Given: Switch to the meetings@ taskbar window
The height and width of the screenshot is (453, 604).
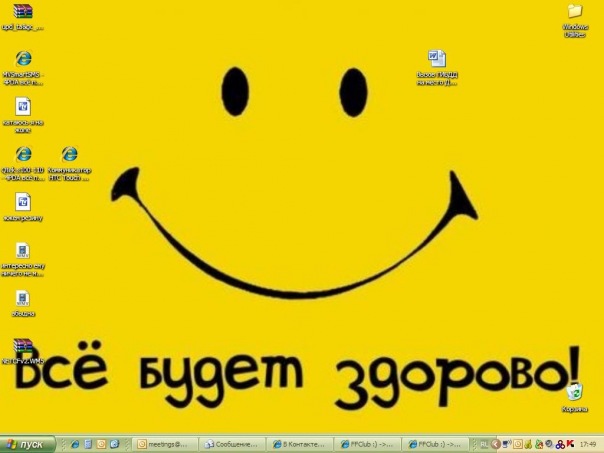Looking at the screenshot, I should coord(166,444).
